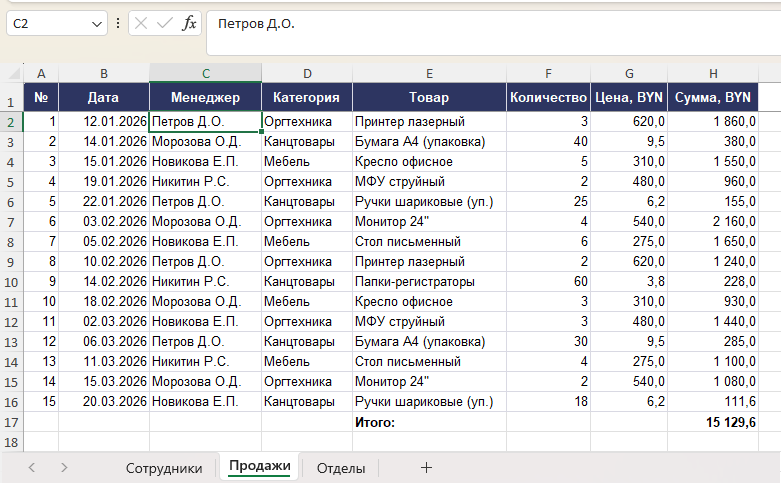Viewport: 781px width, 483px height.
Task: Select the sum cell 1 440,0
Action: (713, 322)
